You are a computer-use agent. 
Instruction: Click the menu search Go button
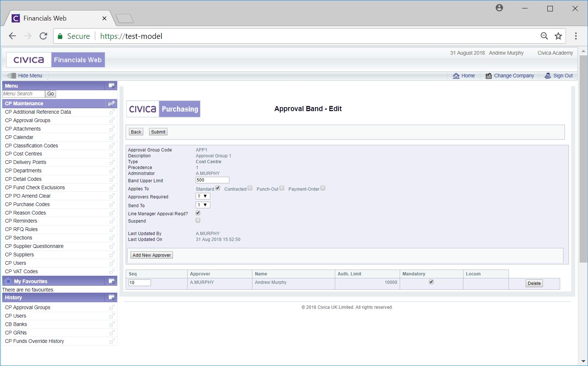tap(51, 94)
